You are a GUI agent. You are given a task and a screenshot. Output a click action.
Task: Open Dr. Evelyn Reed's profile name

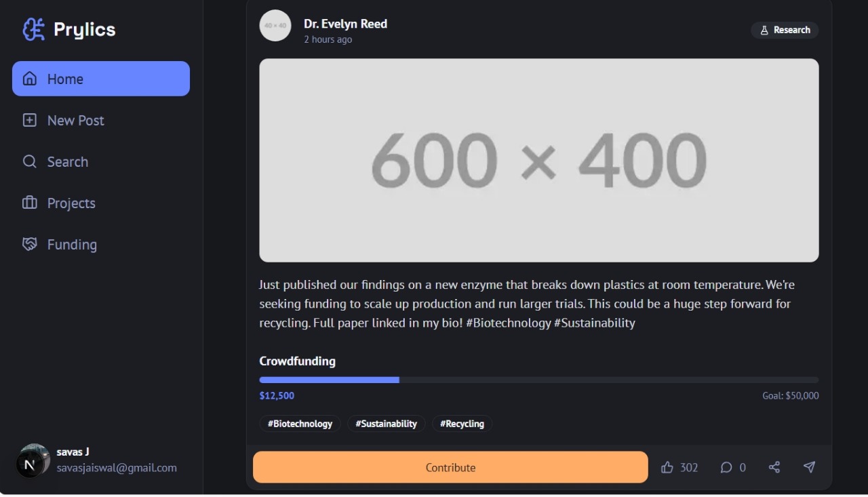click(345, 24)
